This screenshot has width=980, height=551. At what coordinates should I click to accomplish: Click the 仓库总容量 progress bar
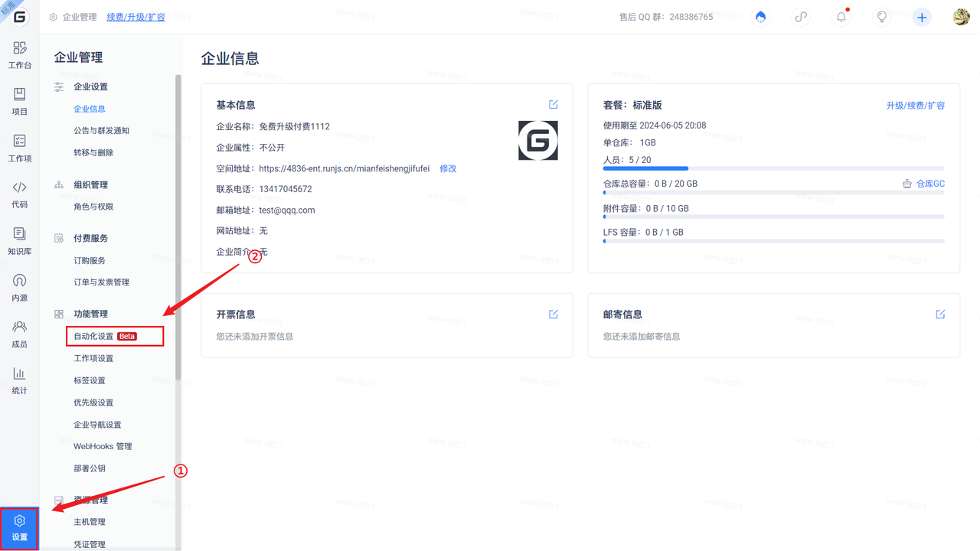[x=774, y=193]
